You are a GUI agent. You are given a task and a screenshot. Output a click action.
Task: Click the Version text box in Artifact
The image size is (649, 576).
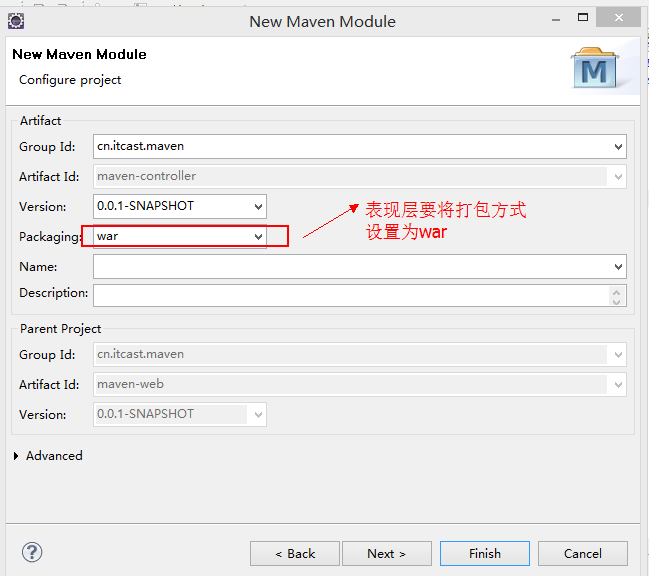tap(170, 207)
